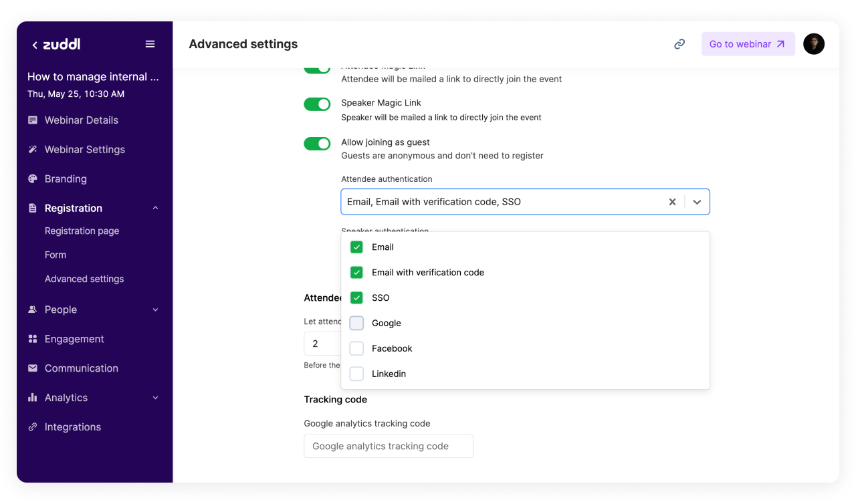The image size is (856, 504).
Task: Collapse sidebar using hamburger menu icon
Action: pos(150,44)
